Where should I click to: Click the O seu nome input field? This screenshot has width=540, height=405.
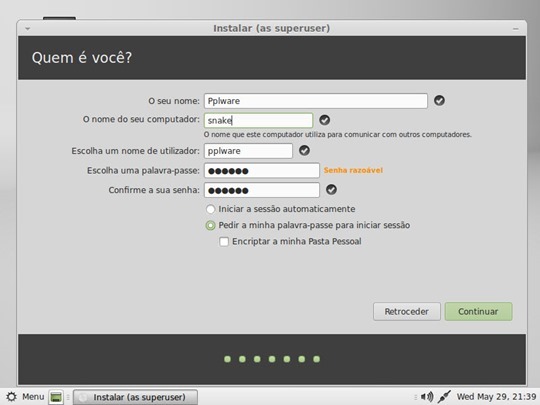[316, 101]
